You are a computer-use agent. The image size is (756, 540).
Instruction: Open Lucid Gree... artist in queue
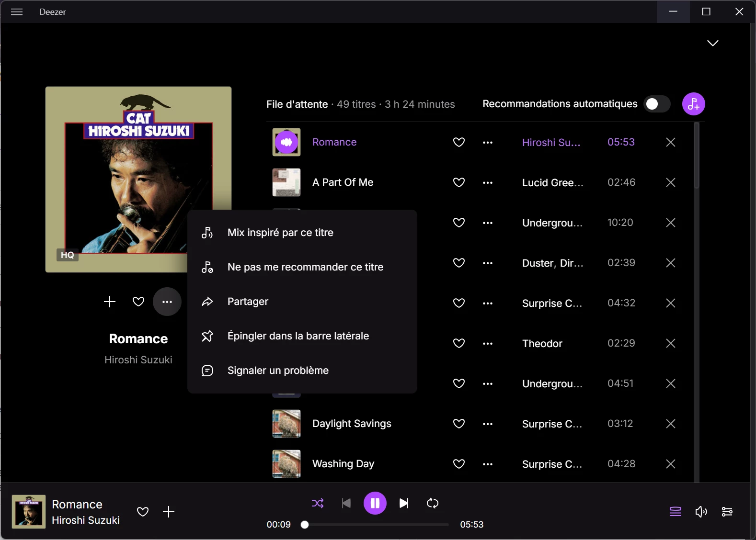[553, 183]
